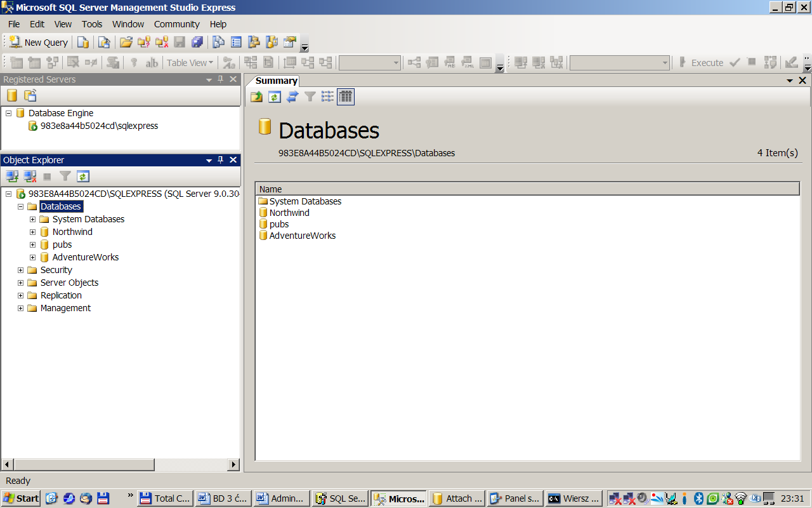Open the Registered Servers window position dropdown arrow
Image resolution: width=812 pixels, height=508 pixels.
tap(209, 80)
